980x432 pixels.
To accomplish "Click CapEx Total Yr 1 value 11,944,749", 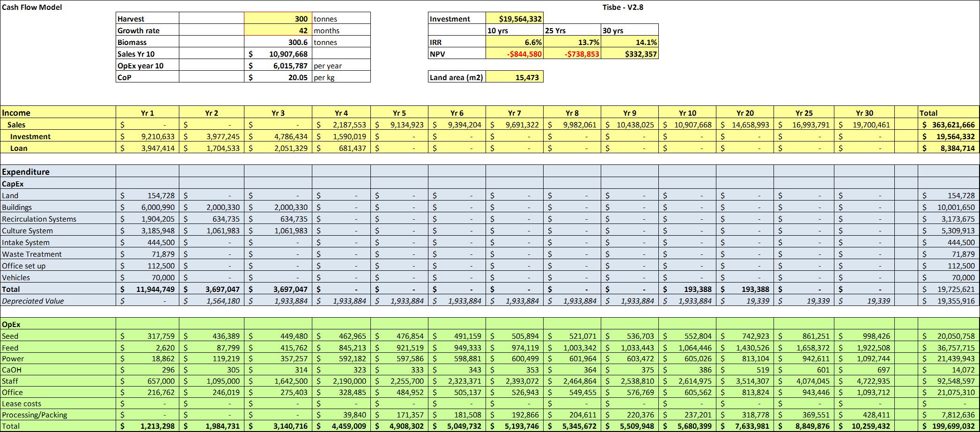I will (147, 289).
